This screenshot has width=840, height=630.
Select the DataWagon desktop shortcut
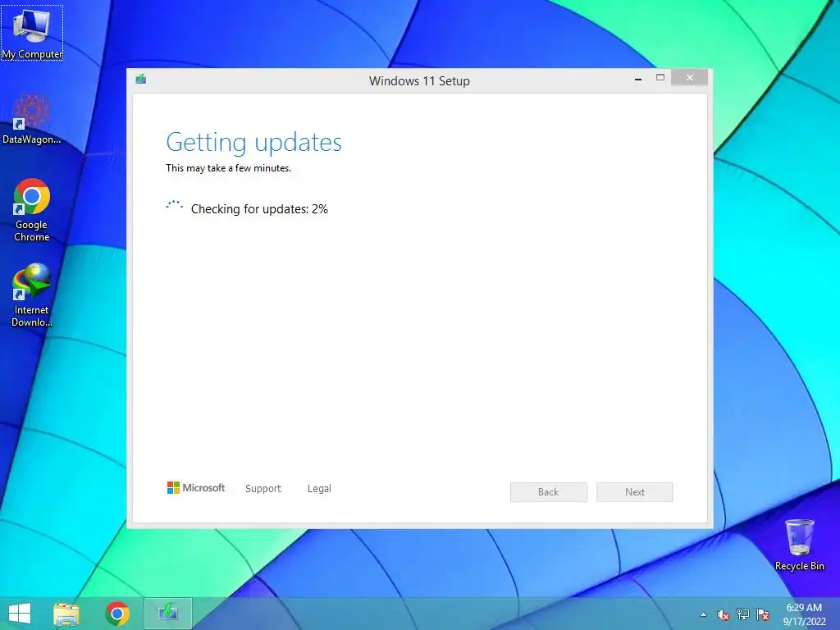point(32,119)
